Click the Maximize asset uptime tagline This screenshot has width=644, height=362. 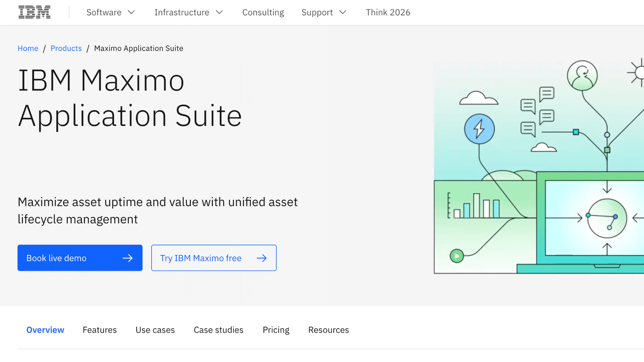coord(158,210)
